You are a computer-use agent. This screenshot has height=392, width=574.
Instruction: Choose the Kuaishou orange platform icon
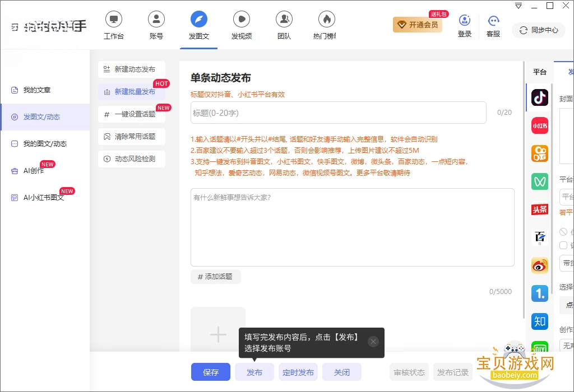(540, 153)
